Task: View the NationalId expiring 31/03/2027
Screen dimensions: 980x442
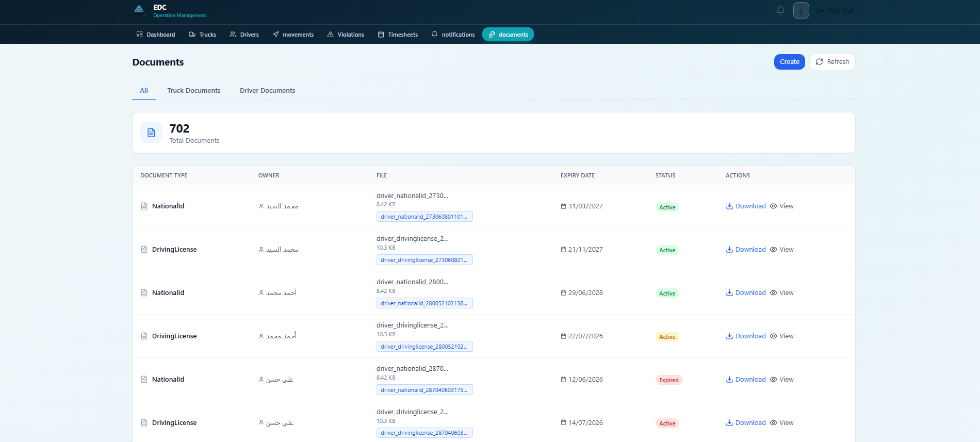Action: [x=782, y=206]
